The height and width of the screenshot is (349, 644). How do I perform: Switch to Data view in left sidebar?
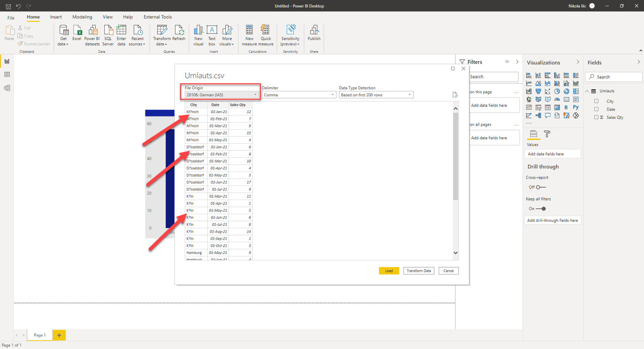7,74
